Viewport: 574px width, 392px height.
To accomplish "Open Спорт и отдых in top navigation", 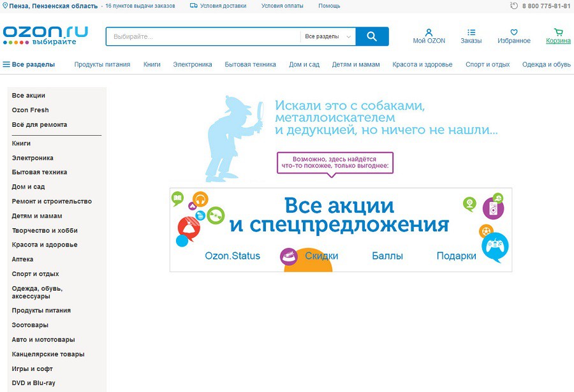I will pos(488,64).
